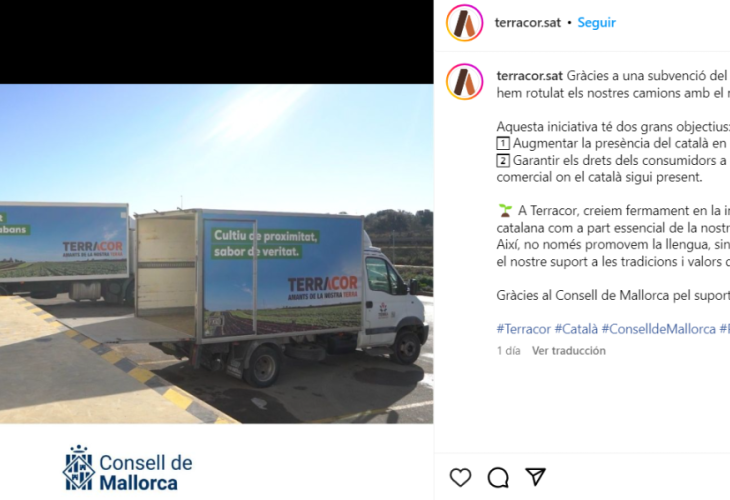Screen dimensions: 730x500
Task: Like the post with the heart icon
Action: [x=460, y=477]
